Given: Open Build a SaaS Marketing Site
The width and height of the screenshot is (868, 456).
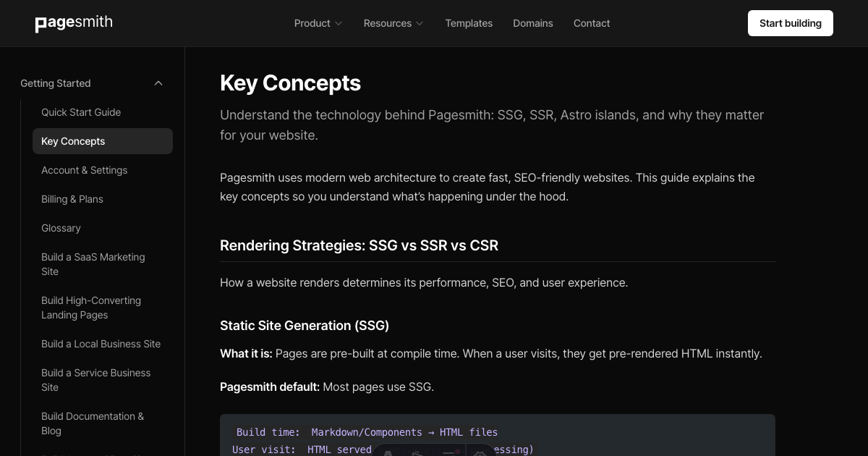Looking at the screenshot, I should click(x=93, y=264).
